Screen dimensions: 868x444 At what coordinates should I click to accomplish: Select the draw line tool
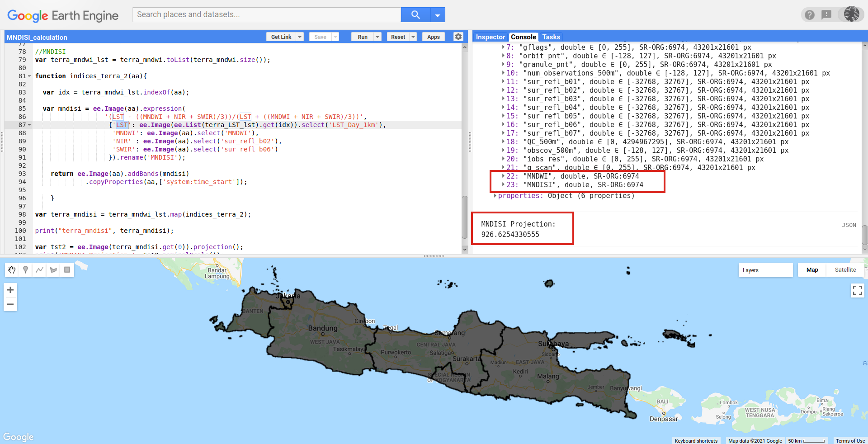[x=40, y=270]
